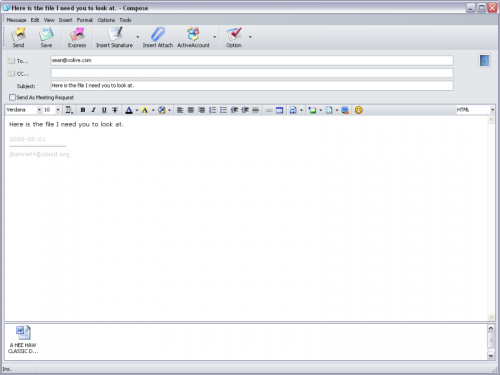500x375 pixels.
Task: Click the insert hyperlink icon
Action: pyautogui.click(x=269, y=110)
